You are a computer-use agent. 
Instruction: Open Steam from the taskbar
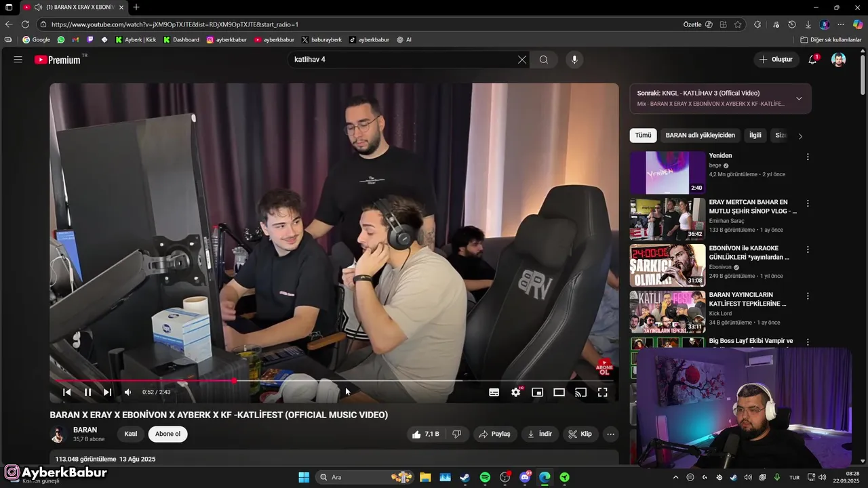click(465, 477)
